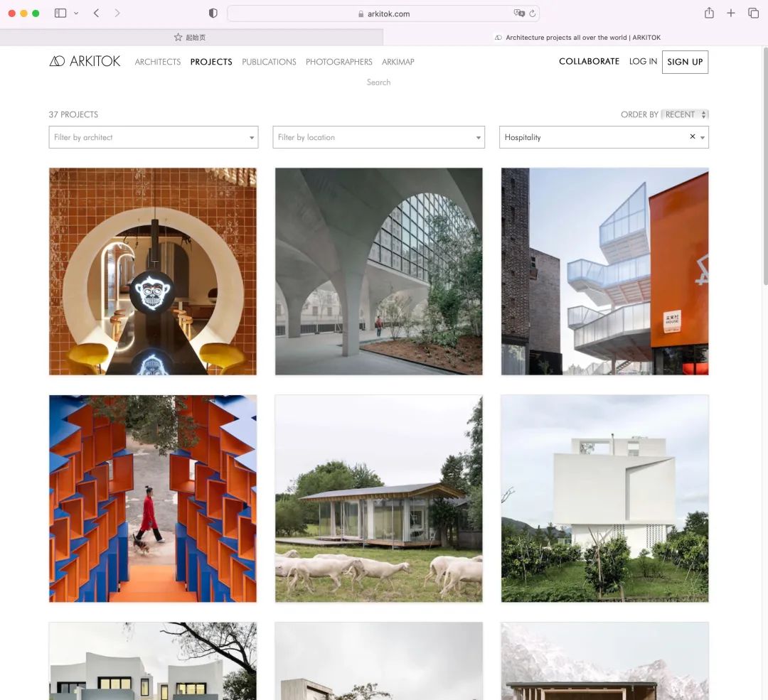Screen dimensions: 768x700
Task: Switch to the 起始页 tab
Action: [191, 38]
